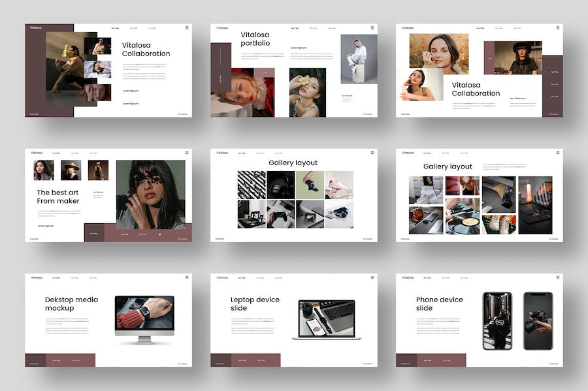Select the large portrait of woman with dark bangs
588x391 pixels.
(150, 194)
